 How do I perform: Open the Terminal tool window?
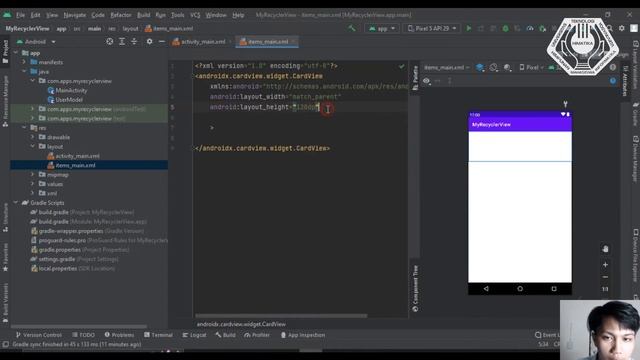[158, 335]
